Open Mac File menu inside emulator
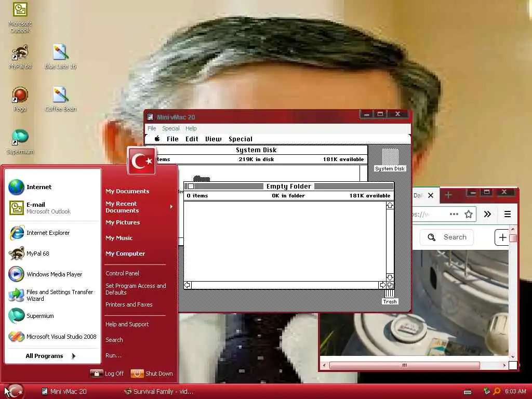532x399 pixels. pyautogui.click(x=172, y=139)
